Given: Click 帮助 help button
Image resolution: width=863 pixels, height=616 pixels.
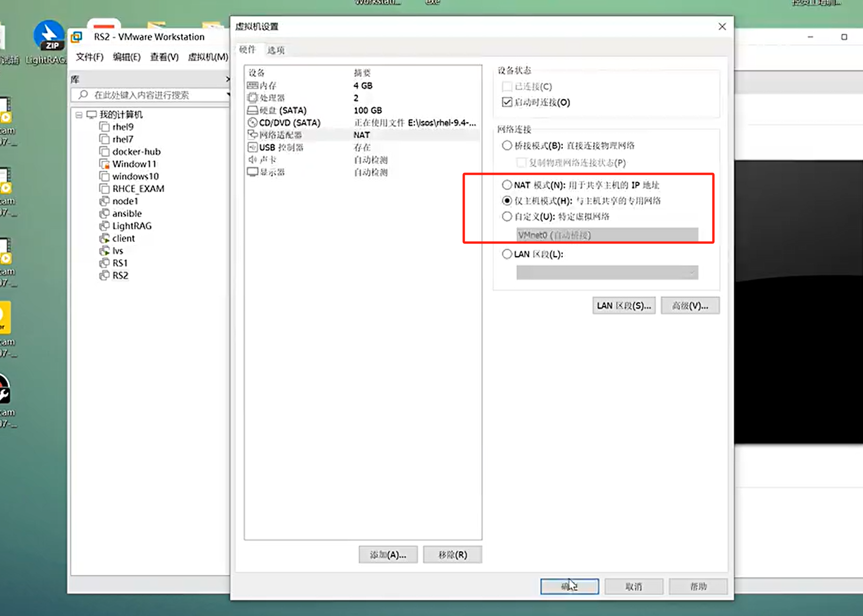Looking at the screenshot, I should (698, 587).
